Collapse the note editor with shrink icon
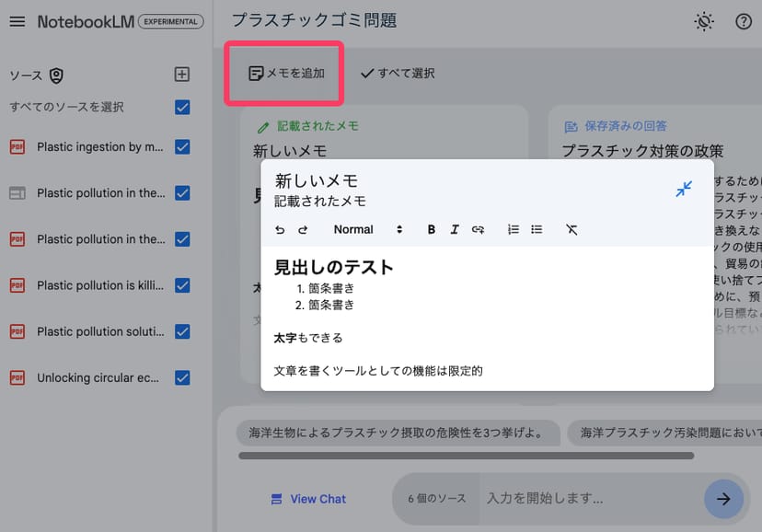This screenshot has width=762, height=532. coord(684,189)
